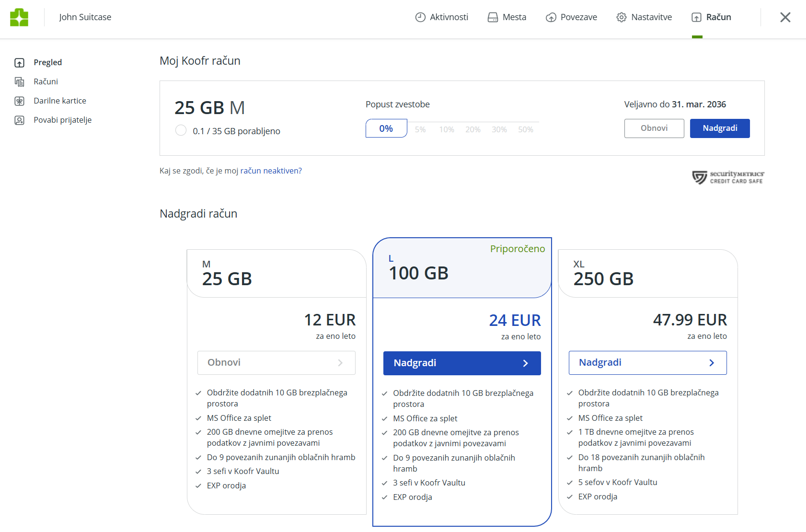Click the SecurityMetrics credit card safe badge

coord(728,177)
